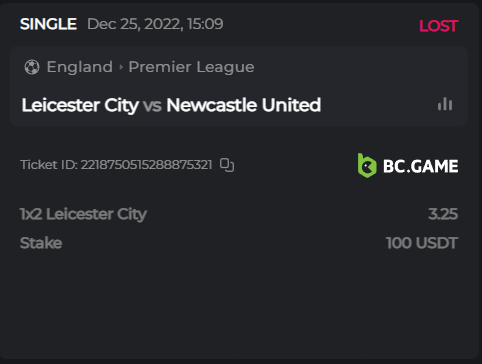Click the LOST status label

point(439,26)
